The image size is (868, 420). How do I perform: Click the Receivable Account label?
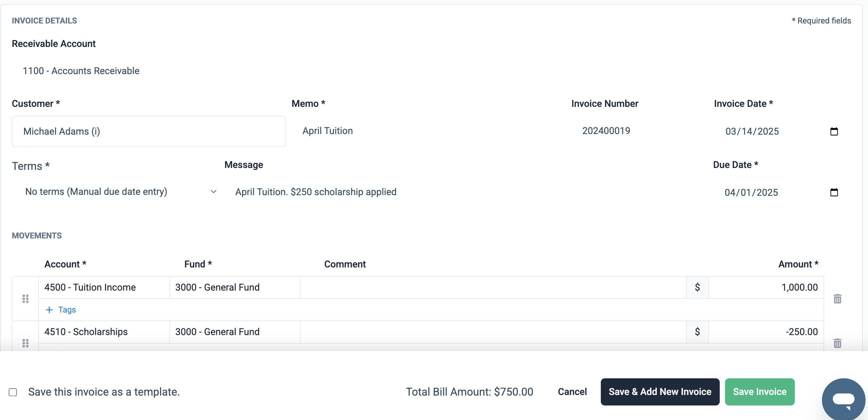click(53, 44)
